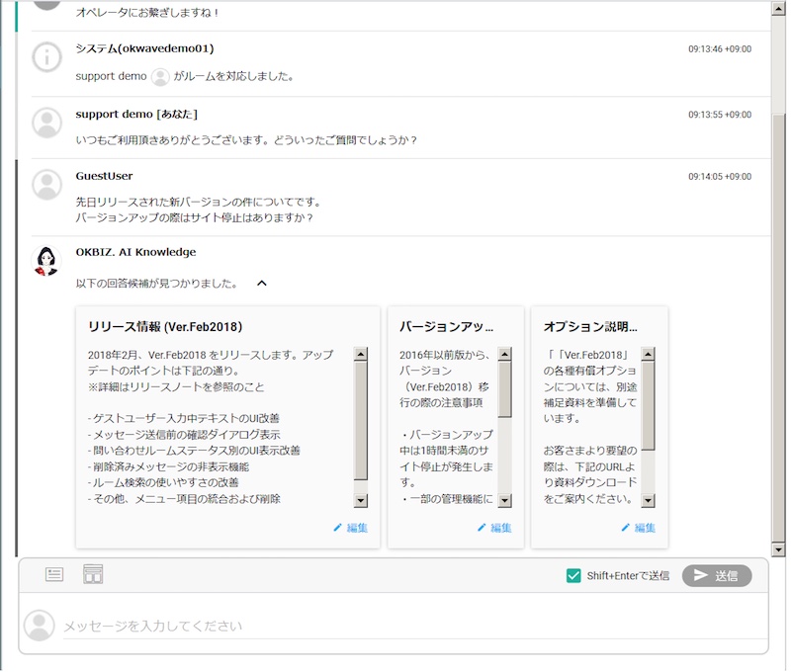Image resolution: width=791 pixels, height=672 pixels.
Task: Focus the メッセージを入力してください input field
Action: tap(395, 626)
